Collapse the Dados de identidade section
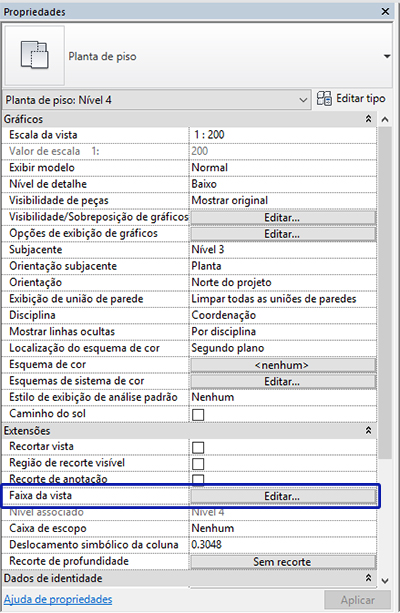The width and height of the screenshot is (400, 613). tap(368, 578)
